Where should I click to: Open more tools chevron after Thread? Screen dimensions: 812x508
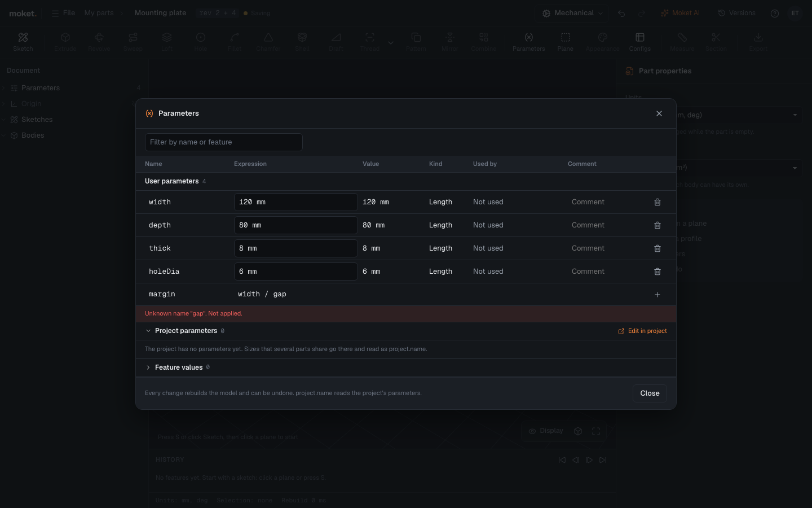[x=391, y=42]
